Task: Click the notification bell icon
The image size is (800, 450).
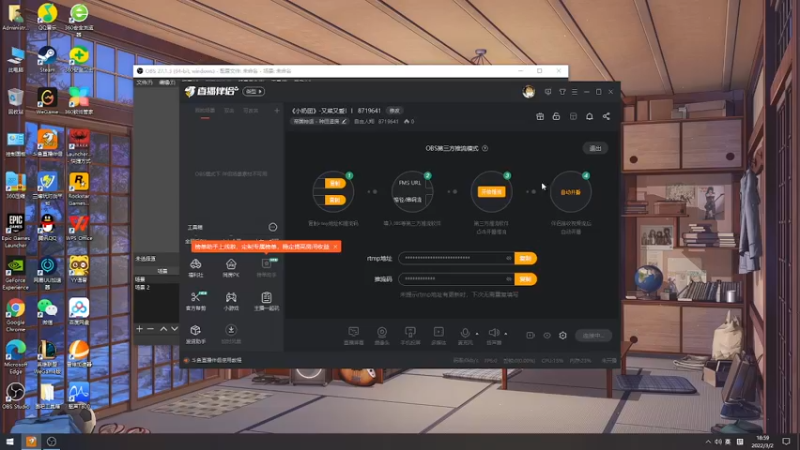Action: (x=589, y=116)
